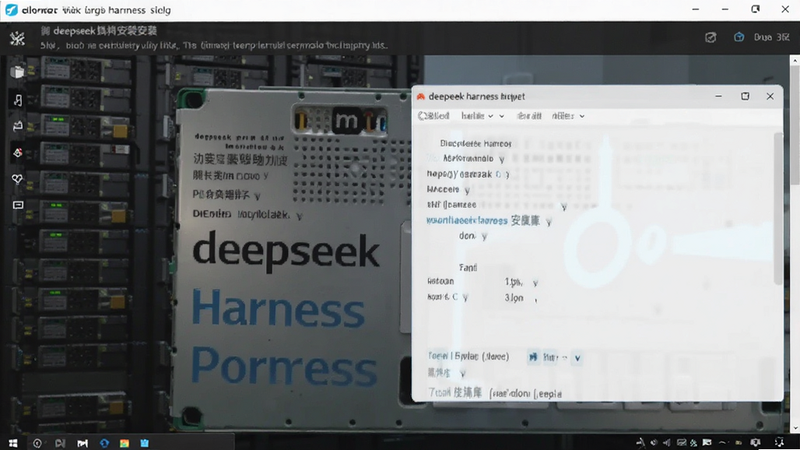Click the circular search icon on the taskbar

(x=37, y=443)
